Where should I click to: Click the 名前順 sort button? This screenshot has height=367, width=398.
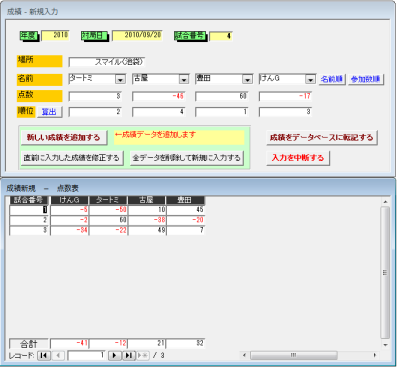coord(332,79)
